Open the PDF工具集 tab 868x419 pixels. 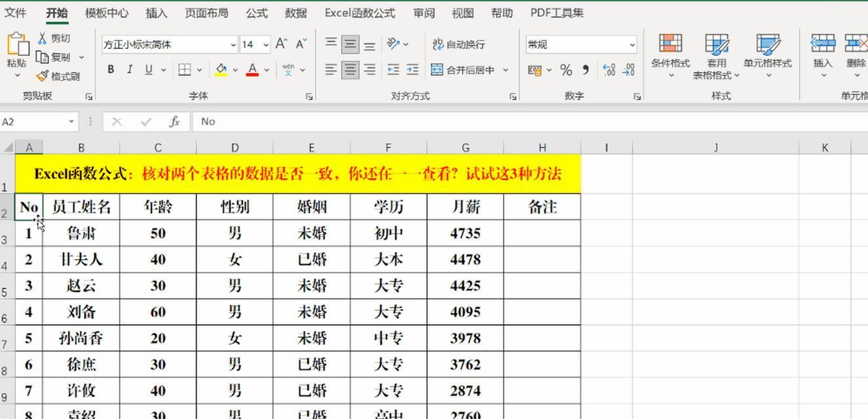pos(557,13)
